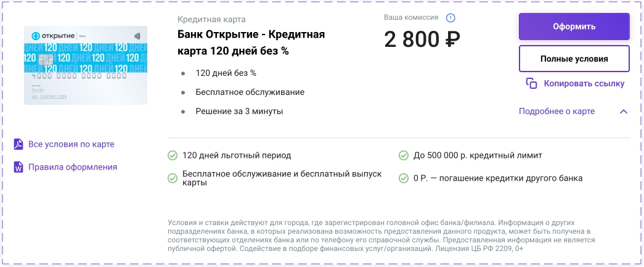Click the Решение за 3 минуты bullet item
The height and width of the screenshot is (267, 644).
(x=239, y=112)
